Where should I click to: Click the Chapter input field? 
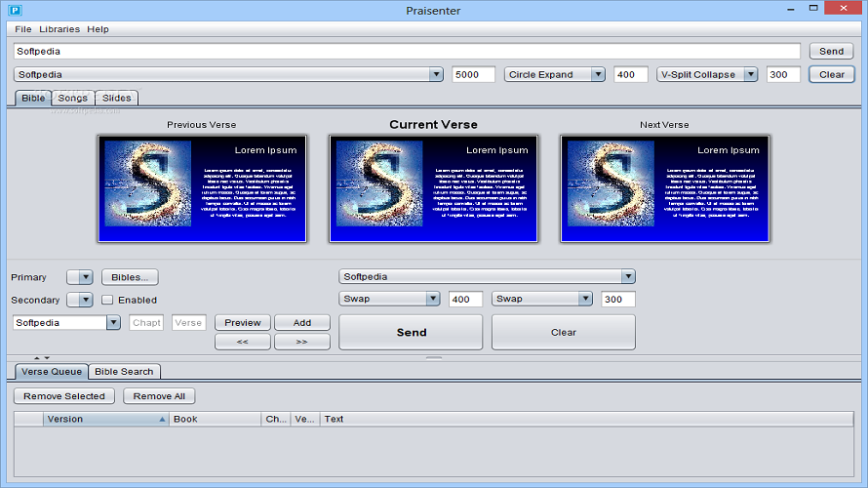pos(146,323)
